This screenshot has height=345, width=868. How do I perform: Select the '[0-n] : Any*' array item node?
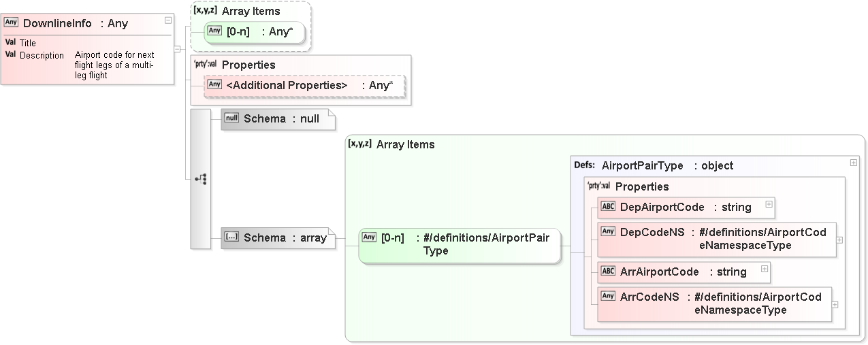pos(255,32)
